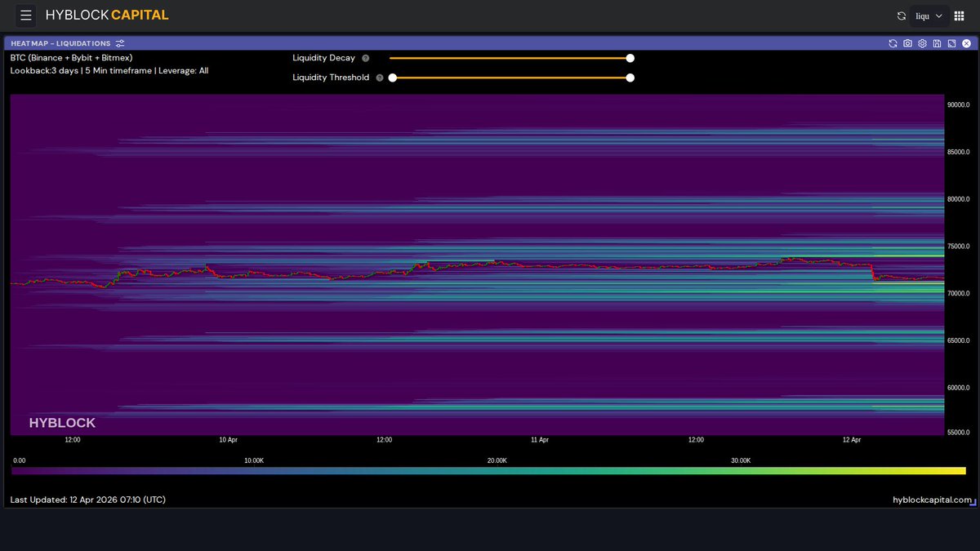
Task: Click the hyblockcapital.com link
Action: [933, 500]
